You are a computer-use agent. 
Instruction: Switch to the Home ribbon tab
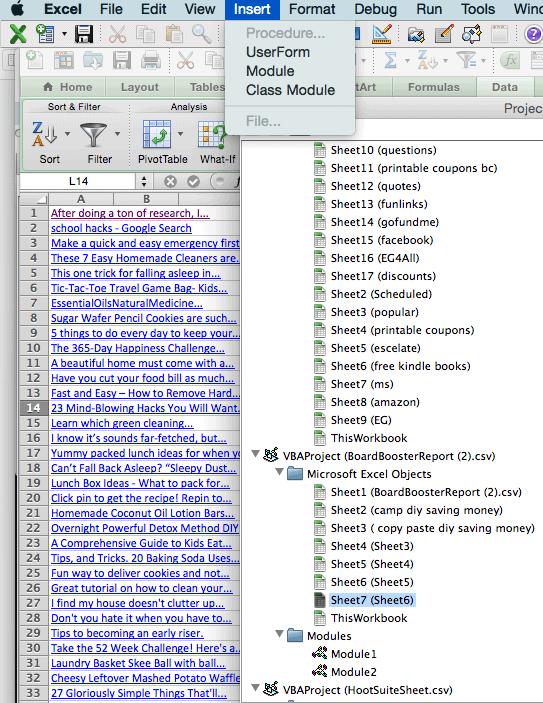click(68, 87)
